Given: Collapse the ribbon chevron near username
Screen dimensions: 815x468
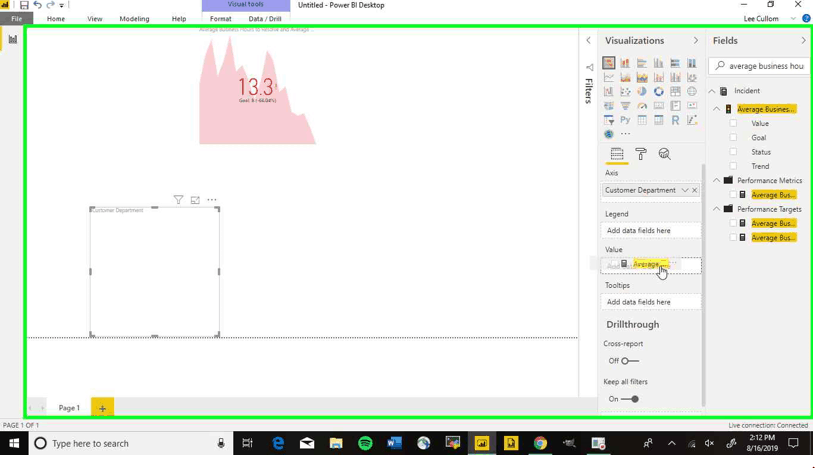Looking at the screenshot, I should point(793,19).
